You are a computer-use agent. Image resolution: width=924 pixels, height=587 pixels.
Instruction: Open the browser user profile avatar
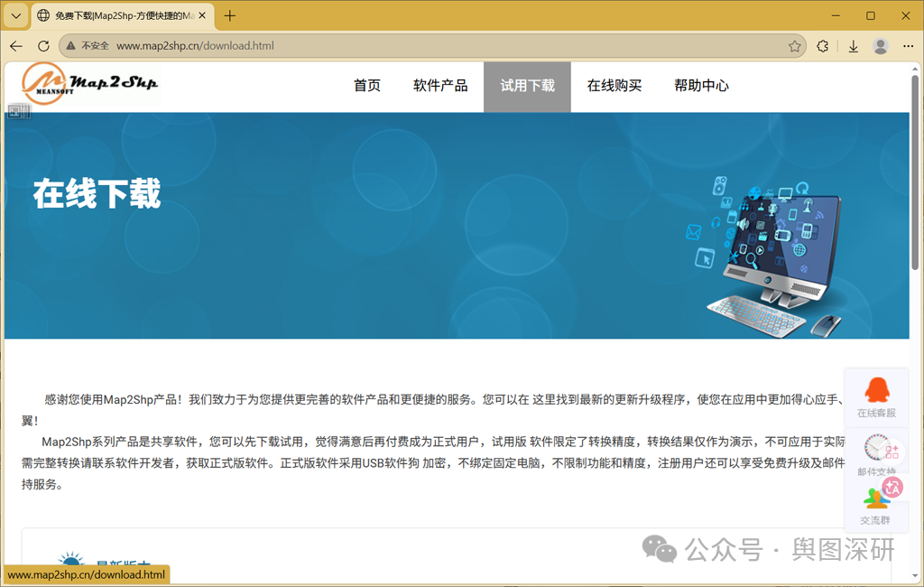881,46
